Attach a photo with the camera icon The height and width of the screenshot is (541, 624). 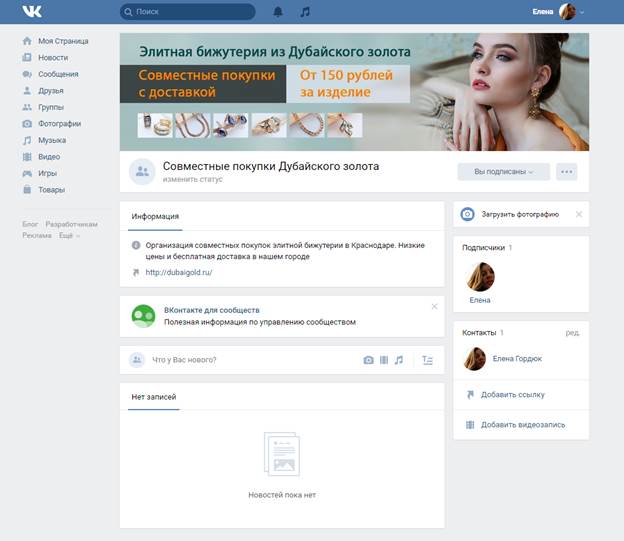[x=368, y=360]
